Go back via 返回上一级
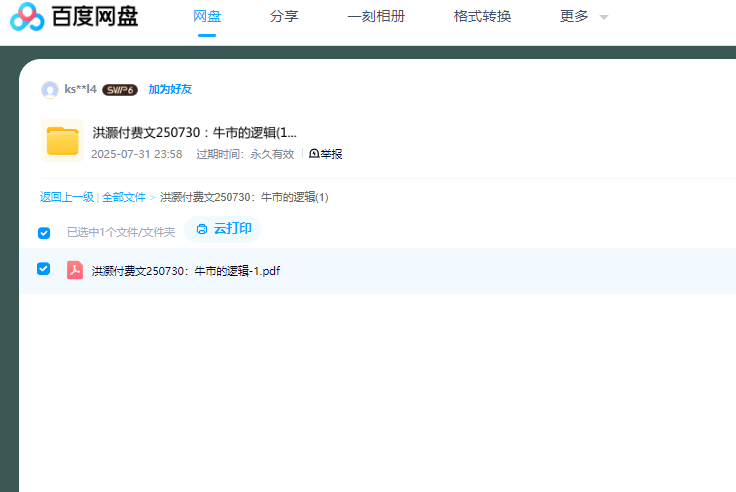Screen dimensions: 736x492 pyautogui.click(x=67, y=197)
